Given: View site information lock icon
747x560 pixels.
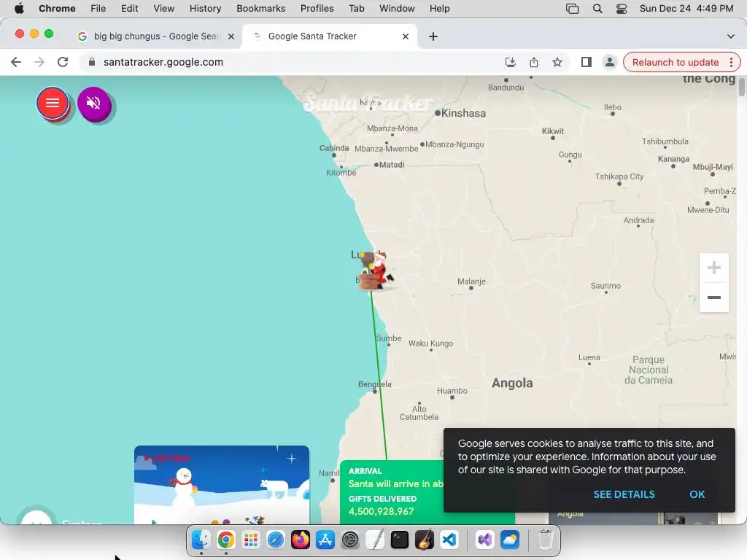Looking at the screenshot, I should (92, 63).
